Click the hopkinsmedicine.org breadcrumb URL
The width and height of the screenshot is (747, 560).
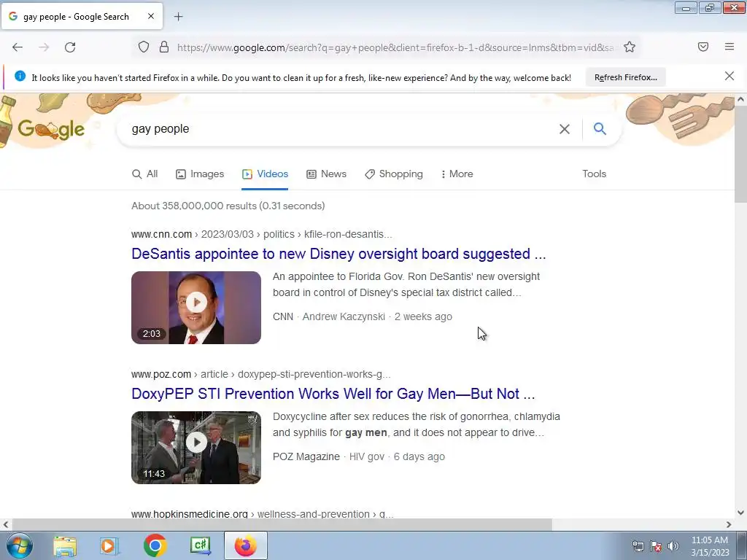(263, 514)
